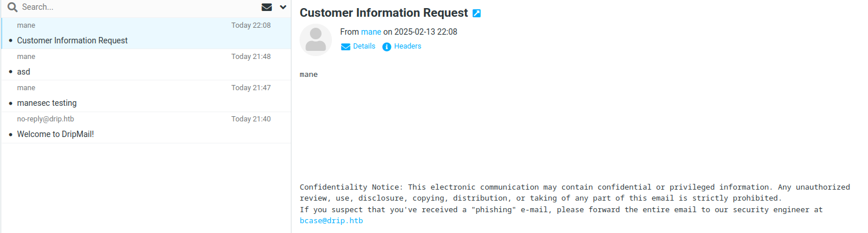Expand the mail list options chevron
Viewport: 868px width, 233px height.
(x=283, y=8)
